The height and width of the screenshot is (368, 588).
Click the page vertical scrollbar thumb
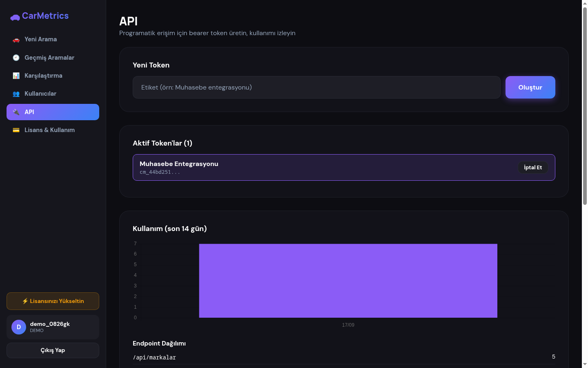(585, 106)
